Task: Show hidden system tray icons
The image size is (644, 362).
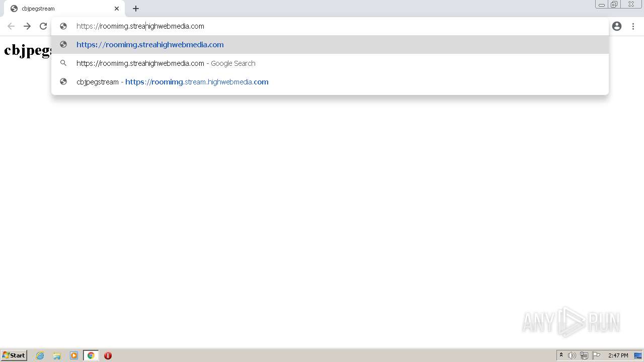Action: [561, 355]
